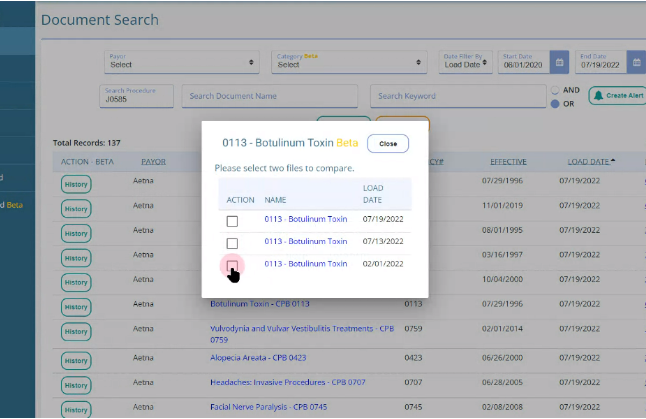The height and width of the screenshot is (419, 646).
Task: Check the 07/19/2022 Botulinum Toxin file checkbox
Action: [232, 221]
